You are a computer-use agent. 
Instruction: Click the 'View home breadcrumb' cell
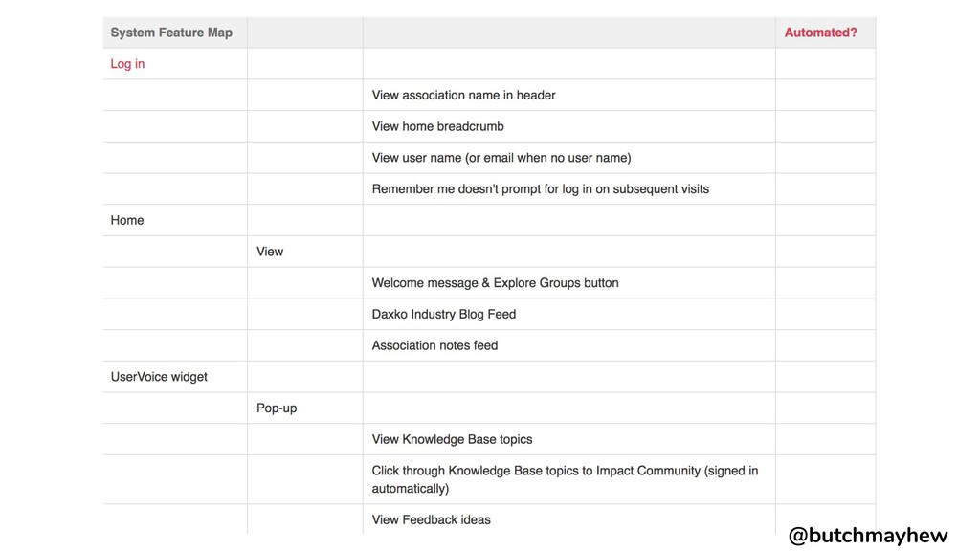pyautogui.click(x=568, y=126)
